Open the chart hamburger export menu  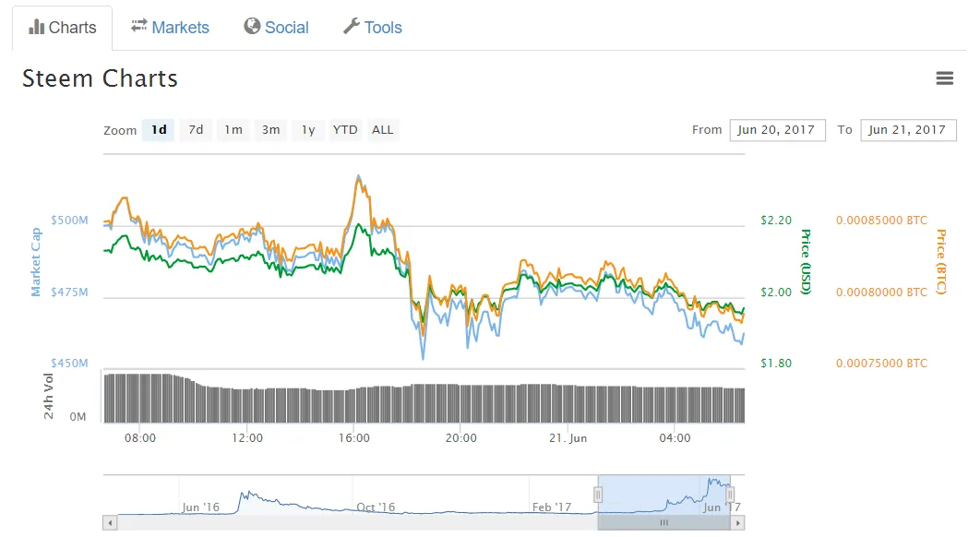point(944,78)
